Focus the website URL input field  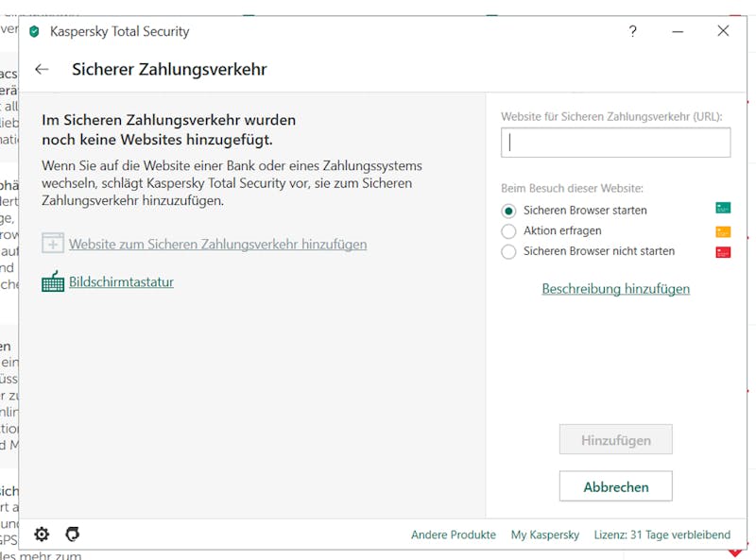(x=616, y=143)
